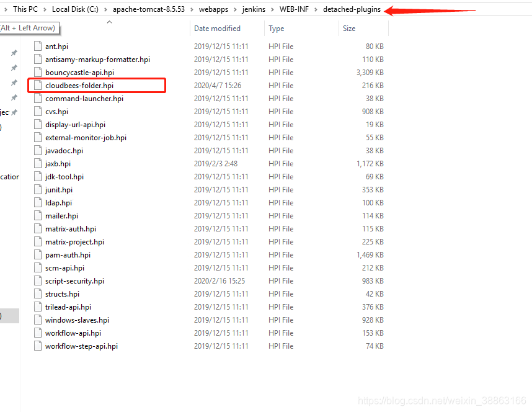Expand chevron after apache-tomcat-8.5.53 breadcrumb
The width and height of the screenshot is (532, 412).
click(192, 9)
